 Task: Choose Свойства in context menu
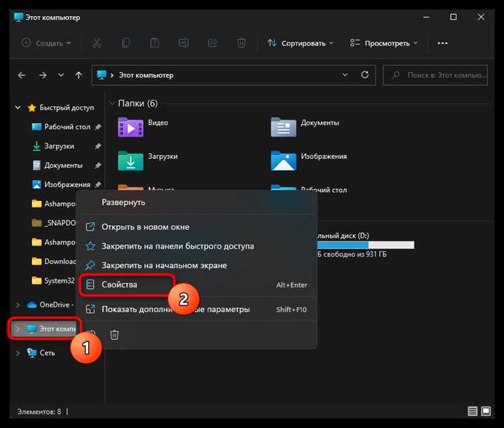click(197, 285)
